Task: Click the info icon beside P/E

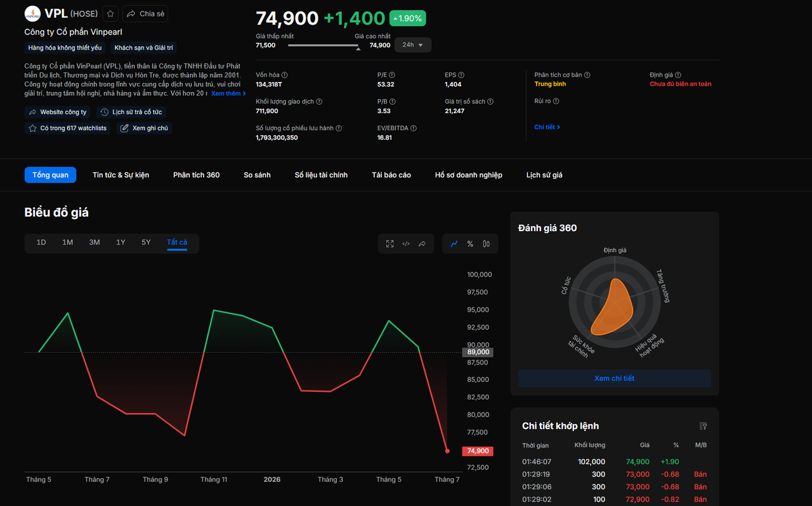Action: [x=392, y=75]
